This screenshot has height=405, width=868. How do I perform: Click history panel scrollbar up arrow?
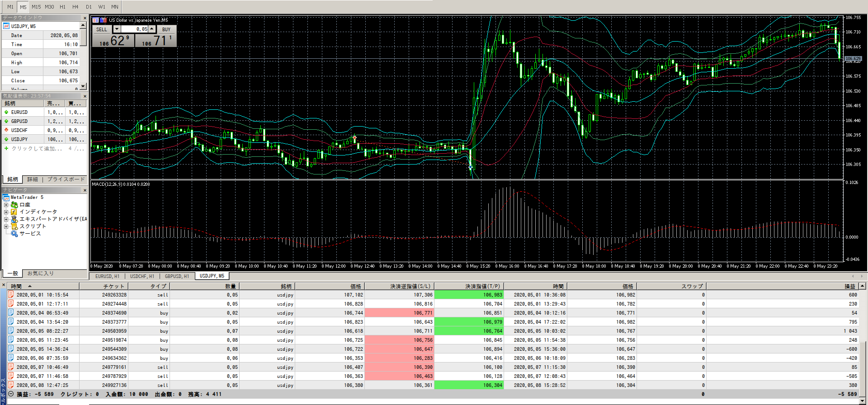[x=863, y=286]
